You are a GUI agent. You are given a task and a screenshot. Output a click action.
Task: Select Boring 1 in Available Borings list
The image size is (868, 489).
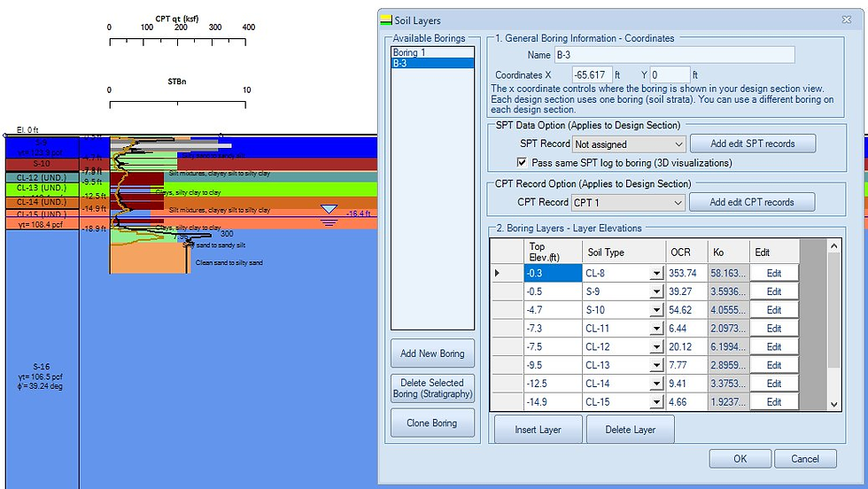point(432,52)
